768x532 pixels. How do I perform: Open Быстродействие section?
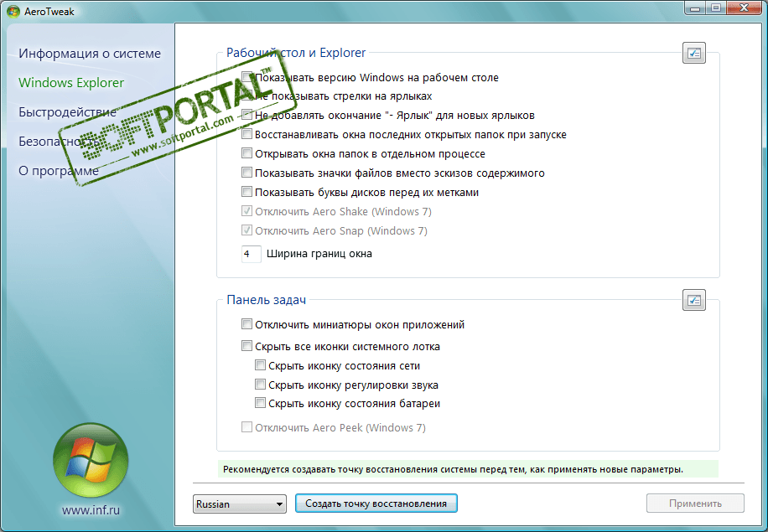[x=68, y=112]
